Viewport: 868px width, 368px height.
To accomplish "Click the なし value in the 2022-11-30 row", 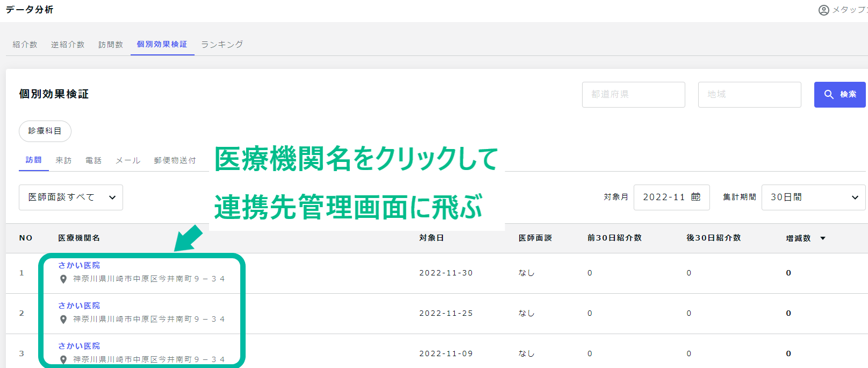I will pos(527,273).
